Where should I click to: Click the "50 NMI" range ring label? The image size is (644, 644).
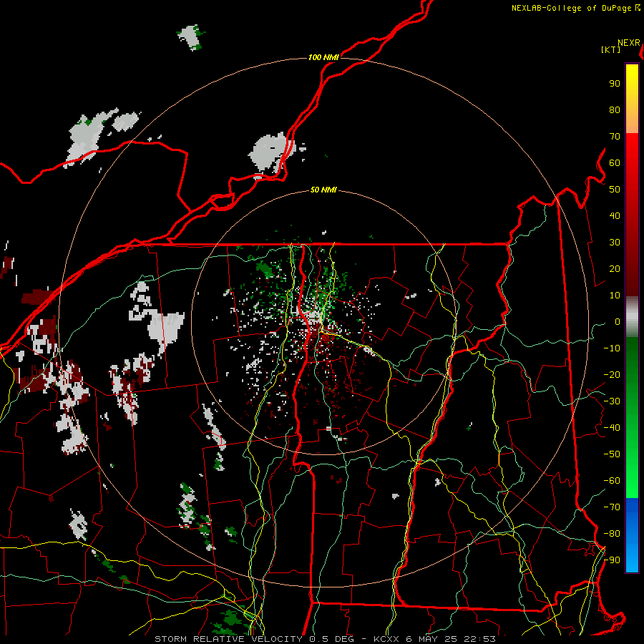tap(323, 190)
